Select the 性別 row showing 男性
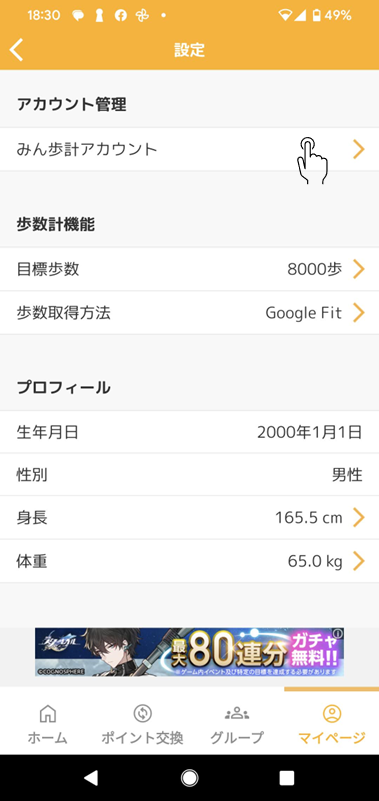This screenshot has height=801, width=379. [190, 475]
